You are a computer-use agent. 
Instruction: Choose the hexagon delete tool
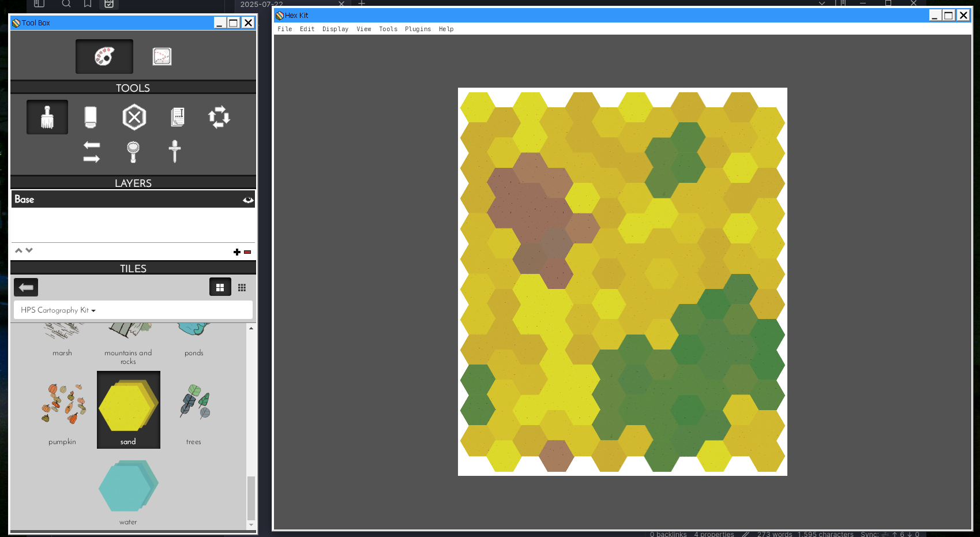134,117
